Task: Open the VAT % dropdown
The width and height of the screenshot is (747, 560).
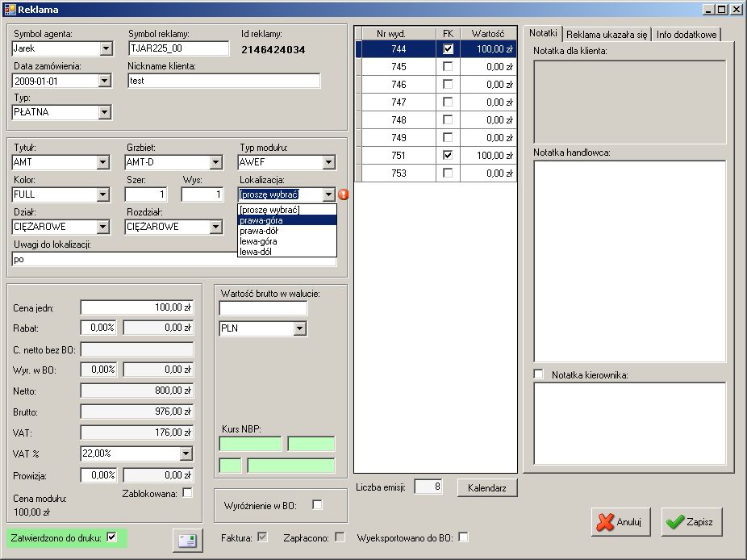Action: coord(186,454)
